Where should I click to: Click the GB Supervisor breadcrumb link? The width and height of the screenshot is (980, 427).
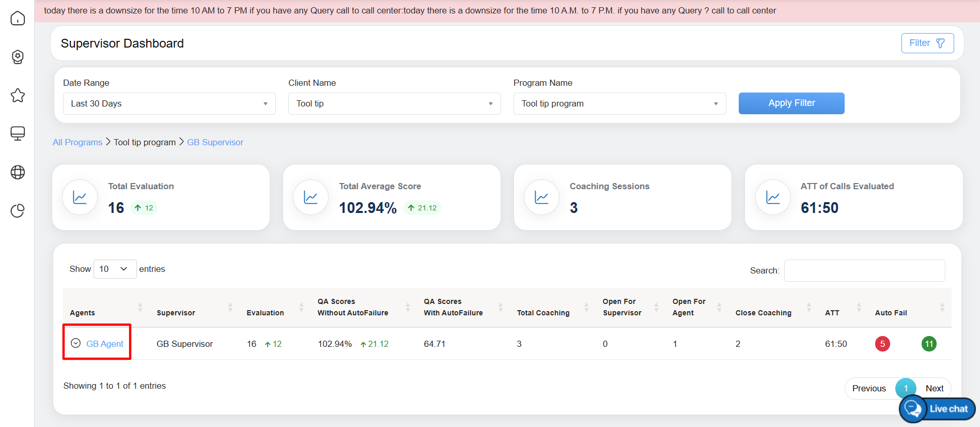point(215,142)
